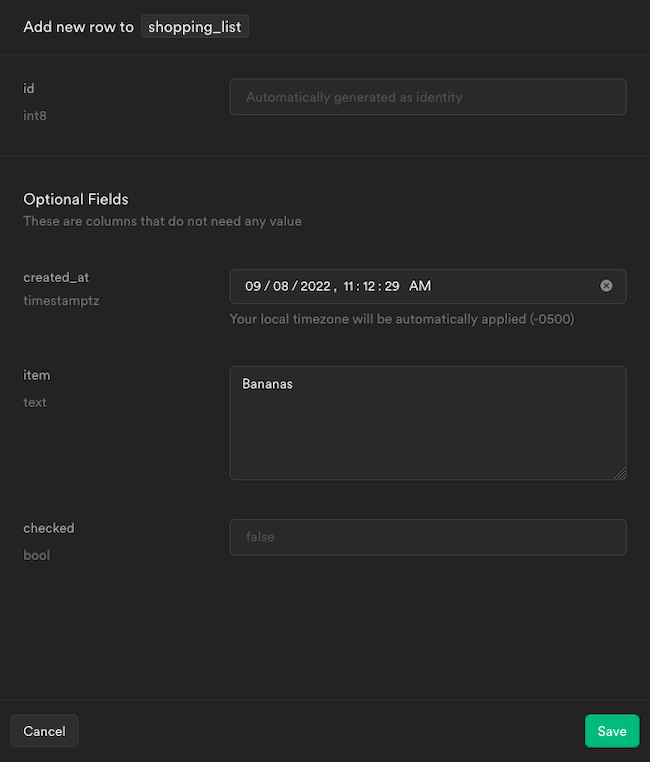Screen dimensions: 650x762
Task: Clear the created_at timestamp value
Action: [x=606, y=286]
